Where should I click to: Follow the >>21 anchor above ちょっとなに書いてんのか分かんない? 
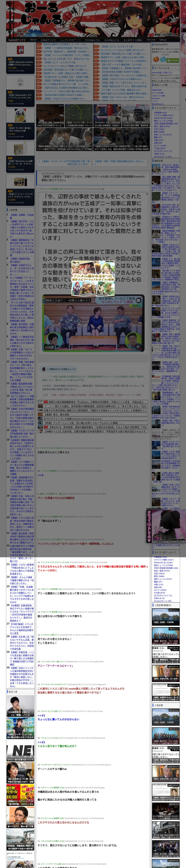[x=41, y=715]
